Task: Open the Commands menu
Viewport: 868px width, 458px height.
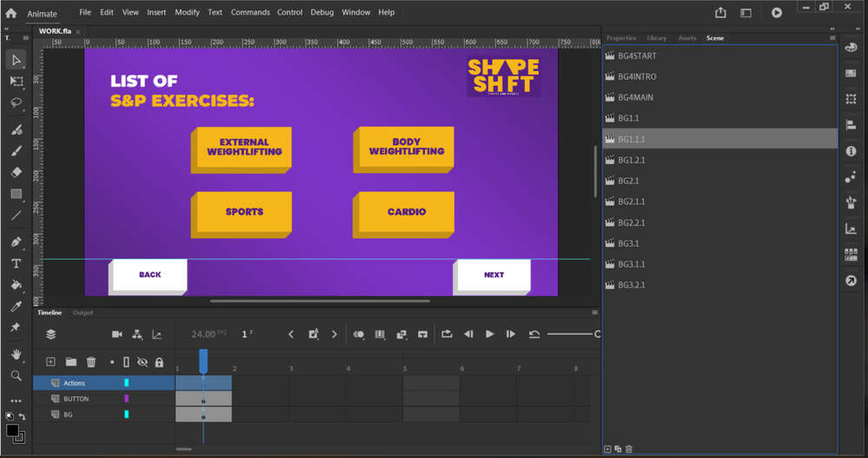Action: click(250, 12)
